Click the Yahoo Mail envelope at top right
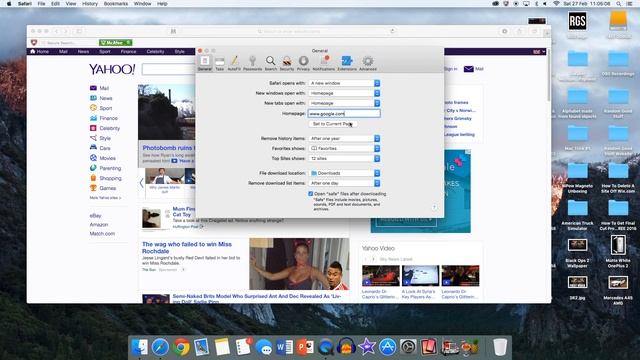Image resolution: width=640 pixels, height=360 pixels. [x=469, y=69]
